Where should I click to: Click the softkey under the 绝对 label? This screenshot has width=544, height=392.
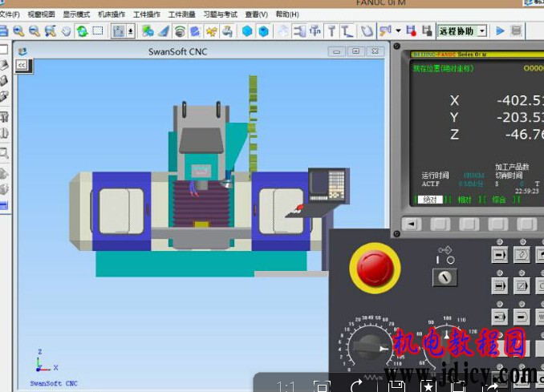tap(440, 224)
